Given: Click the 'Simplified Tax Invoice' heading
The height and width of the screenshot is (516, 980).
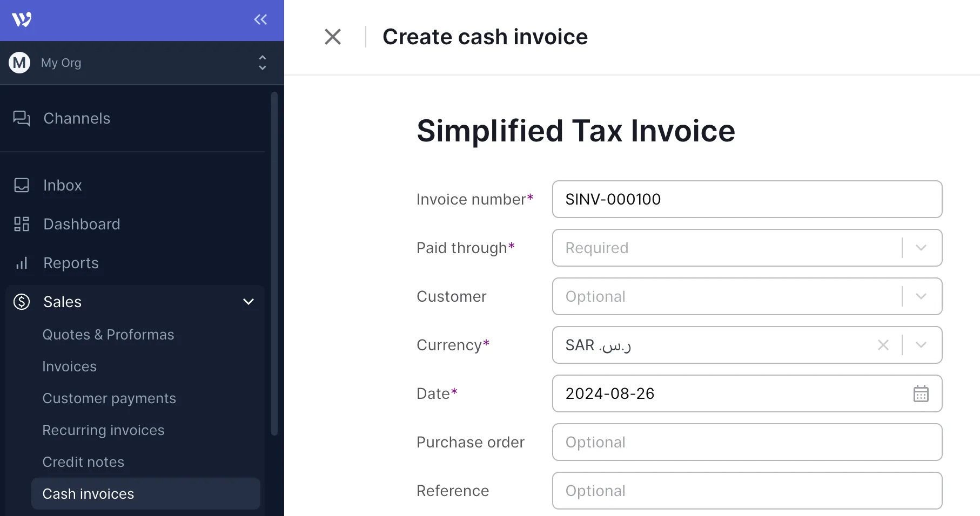Looking at the screenshot, I should tap(576, 131).
